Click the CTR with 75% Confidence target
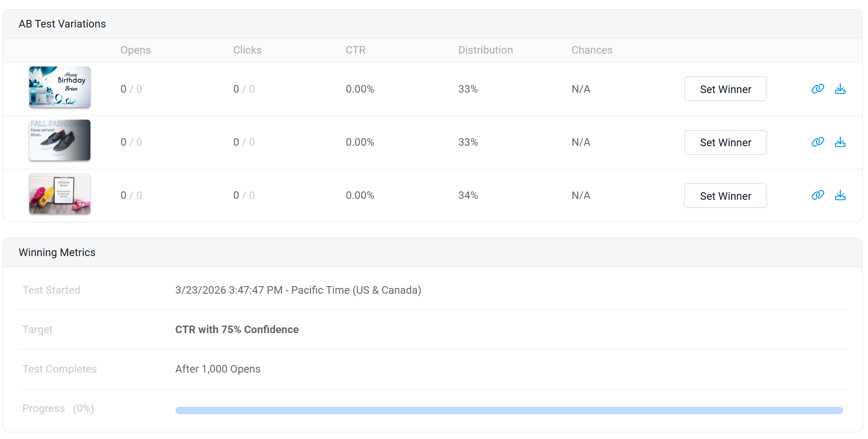The image size is (868, 439). [x=237, y=330]
